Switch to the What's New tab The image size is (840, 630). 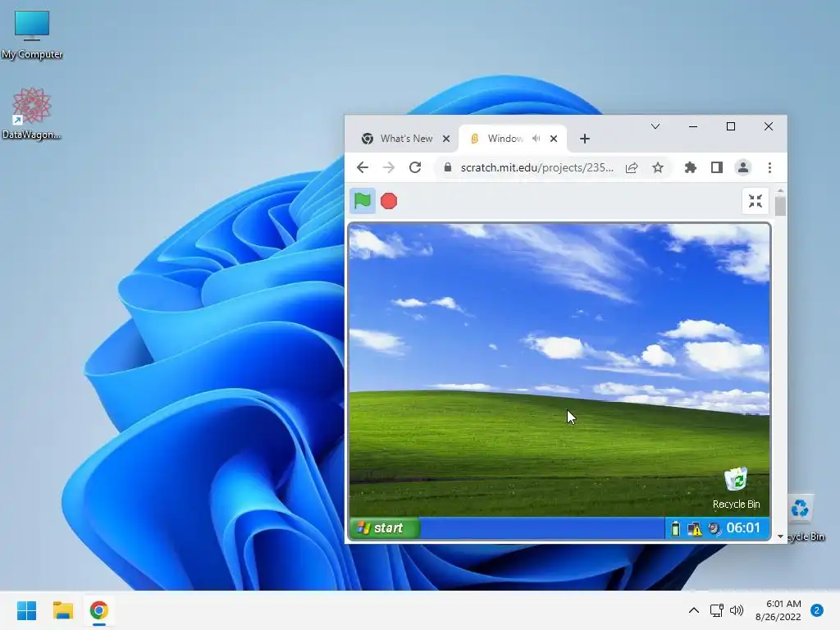coord(406,139)
